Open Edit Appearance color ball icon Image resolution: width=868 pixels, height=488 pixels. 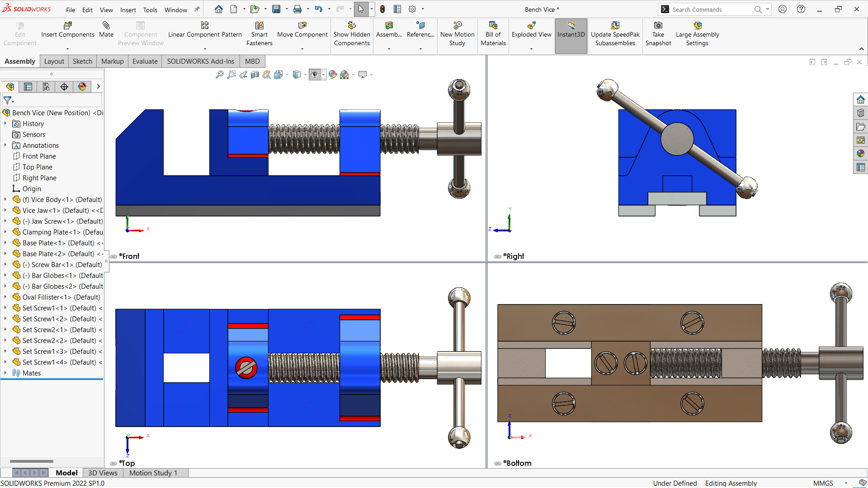click(333, 75)
